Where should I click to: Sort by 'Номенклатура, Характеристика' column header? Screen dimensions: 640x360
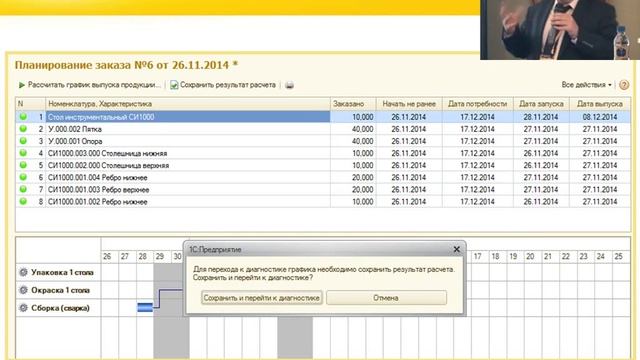[188, 104]
